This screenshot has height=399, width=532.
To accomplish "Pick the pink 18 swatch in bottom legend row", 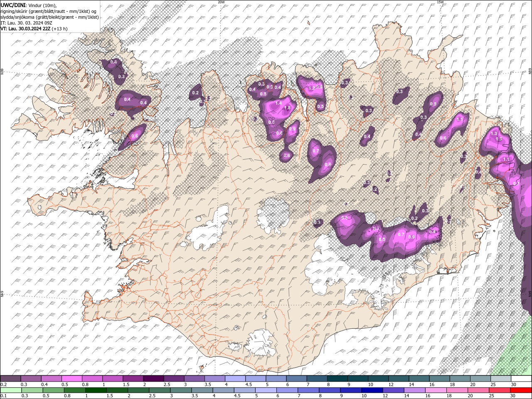I will coord(457,390).
